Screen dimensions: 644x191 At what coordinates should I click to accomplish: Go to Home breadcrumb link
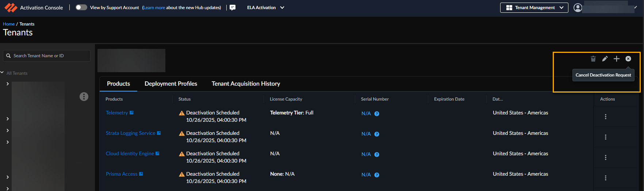coord(9,24)
